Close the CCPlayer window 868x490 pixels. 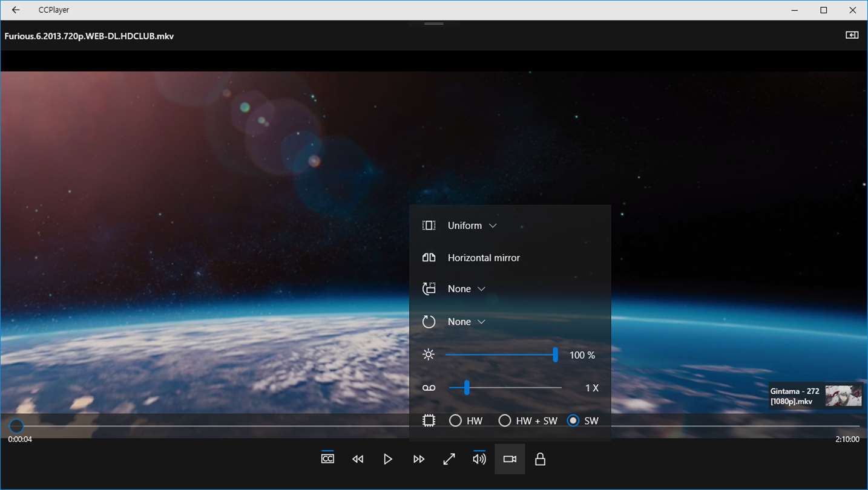click(853, 10)
